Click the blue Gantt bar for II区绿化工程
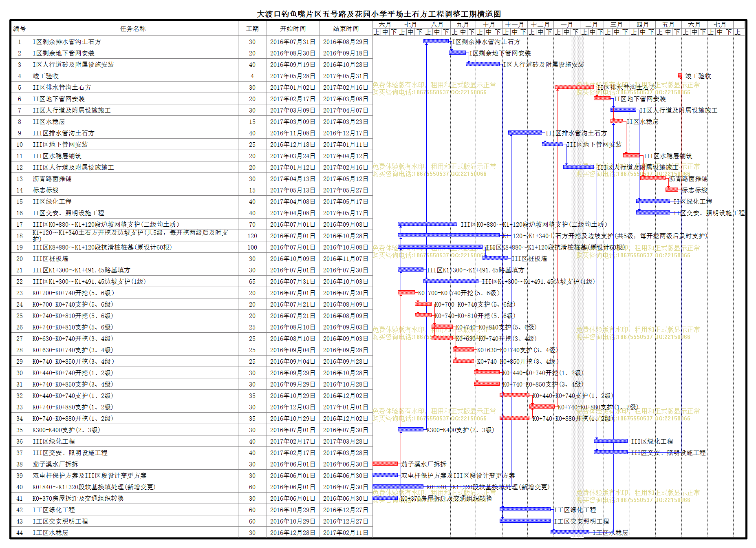 (x=653, y=201)
